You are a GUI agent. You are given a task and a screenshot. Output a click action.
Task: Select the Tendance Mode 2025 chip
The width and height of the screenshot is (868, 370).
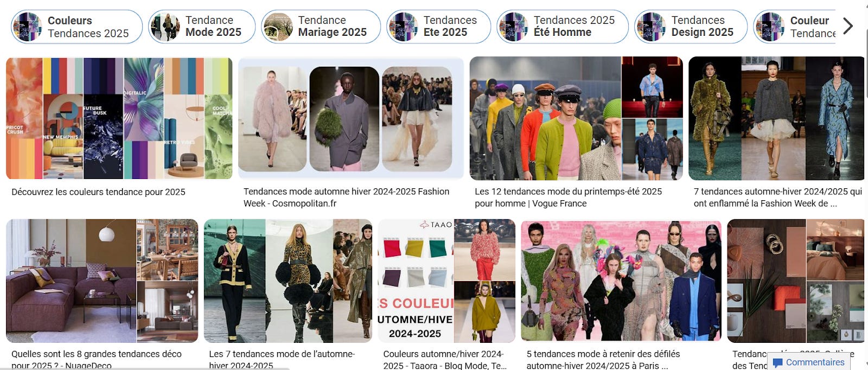click(x=202, y=27)
